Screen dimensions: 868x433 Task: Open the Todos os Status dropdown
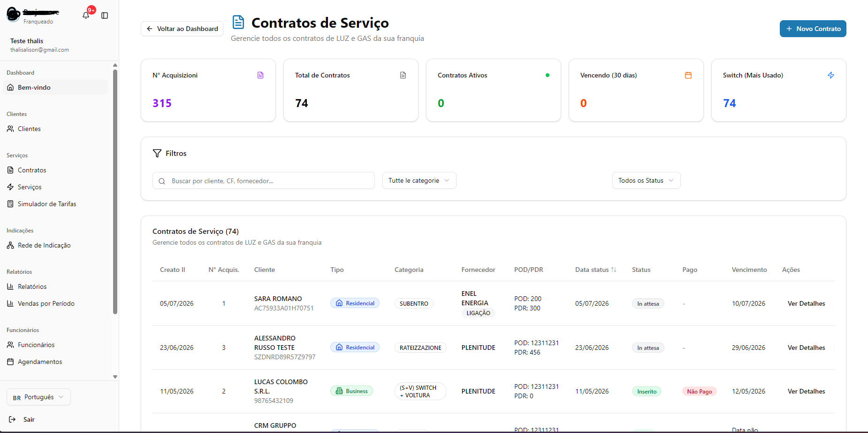point(646,180)
